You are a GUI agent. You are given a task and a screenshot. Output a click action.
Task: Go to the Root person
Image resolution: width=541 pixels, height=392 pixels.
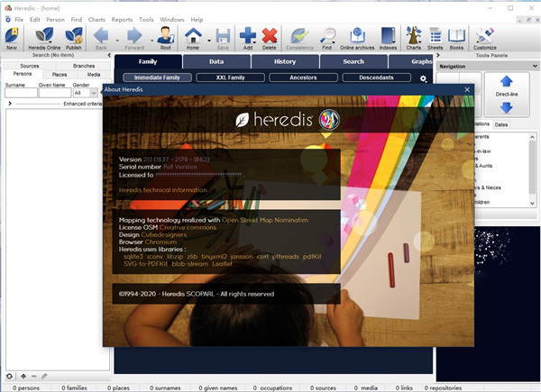pos(165,37)
